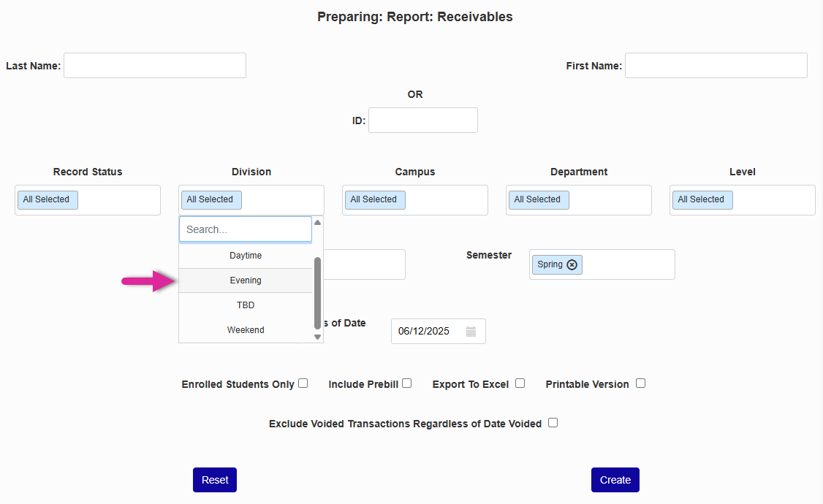823x504 pixels.
Task: Click the Division Search field
Action: click(246, 229)
